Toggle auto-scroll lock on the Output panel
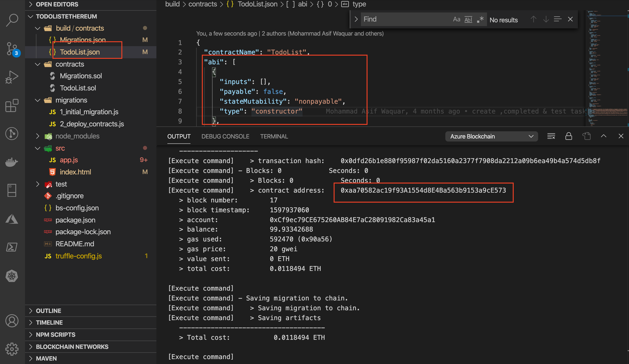Screen dimensions: 629x364 click(569, 136)
